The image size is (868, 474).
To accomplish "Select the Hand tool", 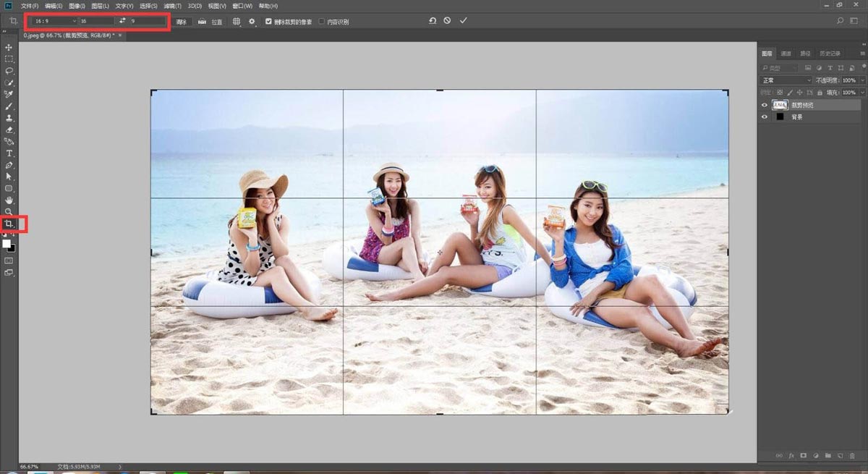I will point(9,200).
